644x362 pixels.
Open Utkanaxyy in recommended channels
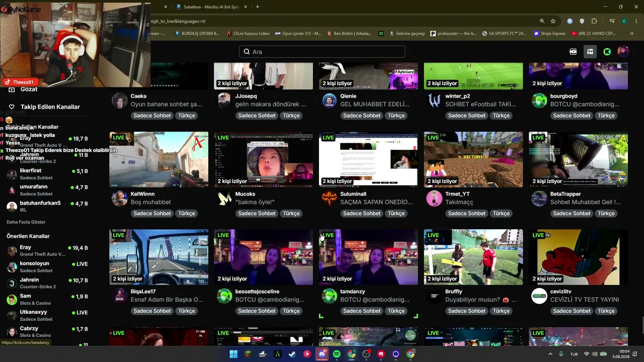pos(47,315)
